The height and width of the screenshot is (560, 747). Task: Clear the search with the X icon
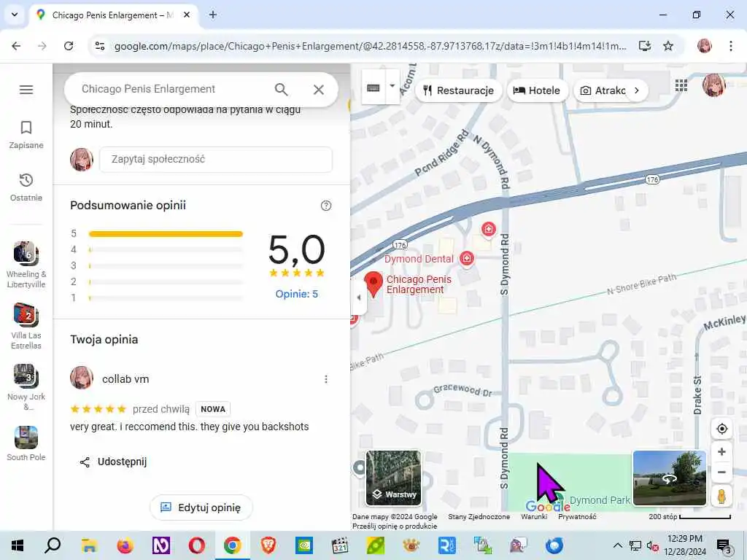pyautogui.click(x=319, y=89)
